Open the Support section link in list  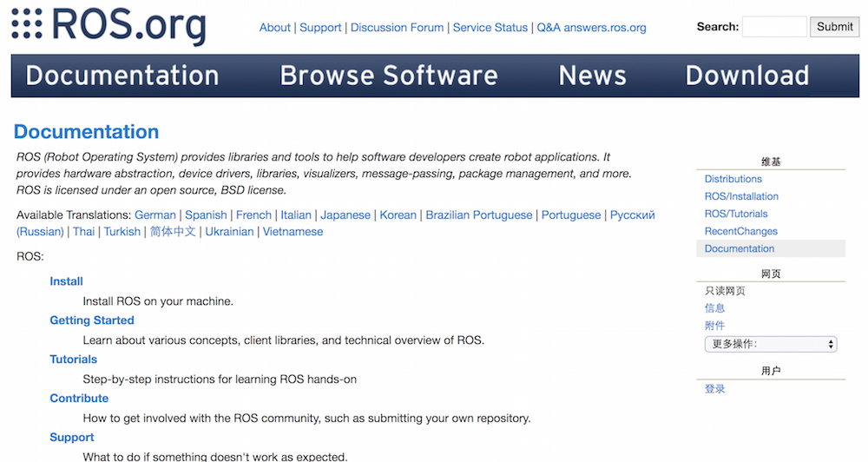[x=72, y=437]
